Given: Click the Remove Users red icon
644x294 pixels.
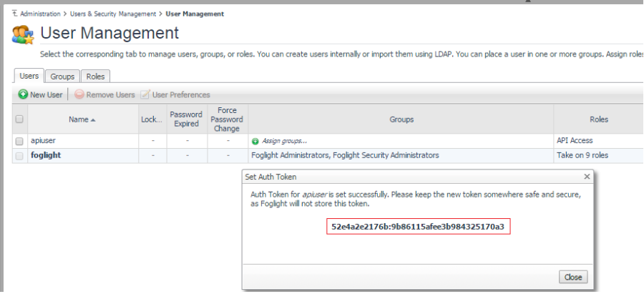Looking at the screenshot, I should [x=79, y=94].
